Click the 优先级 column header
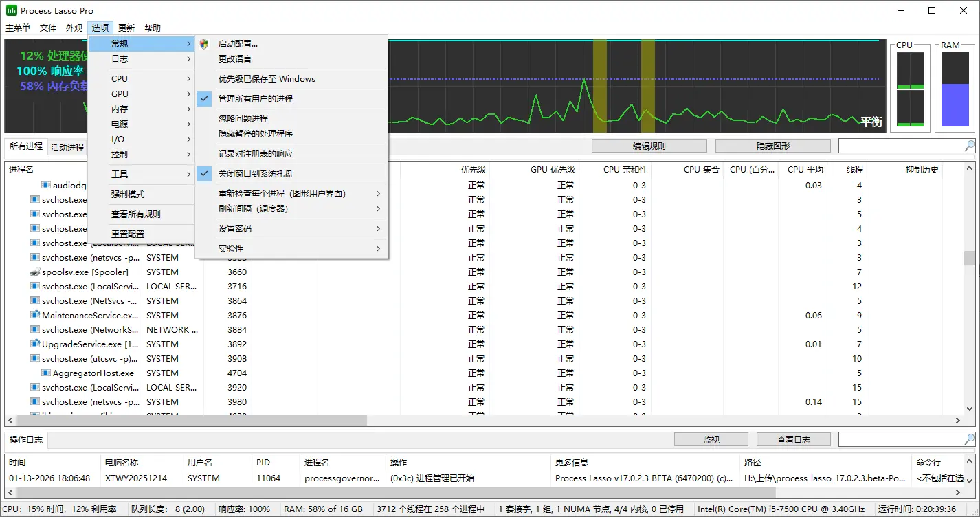980x517 pixels. [x=473, y=170]
